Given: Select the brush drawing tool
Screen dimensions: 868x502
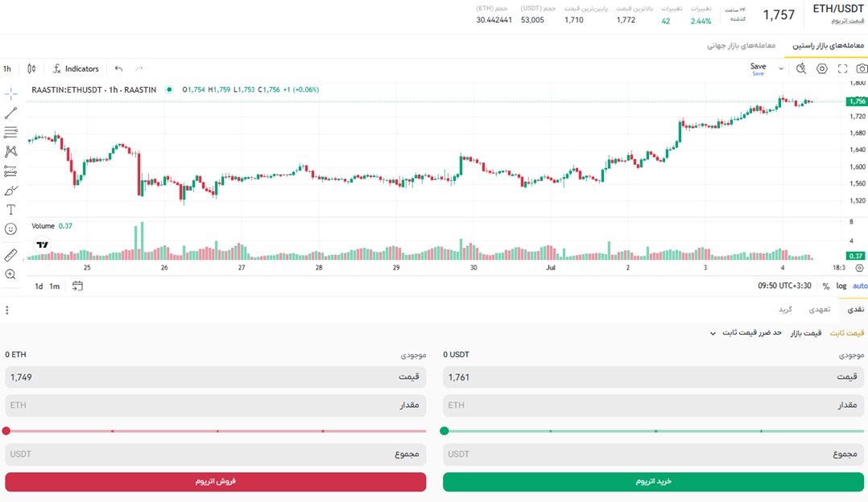Looking at the screenshot, I should pyautogui.click(x=10, y=191).
